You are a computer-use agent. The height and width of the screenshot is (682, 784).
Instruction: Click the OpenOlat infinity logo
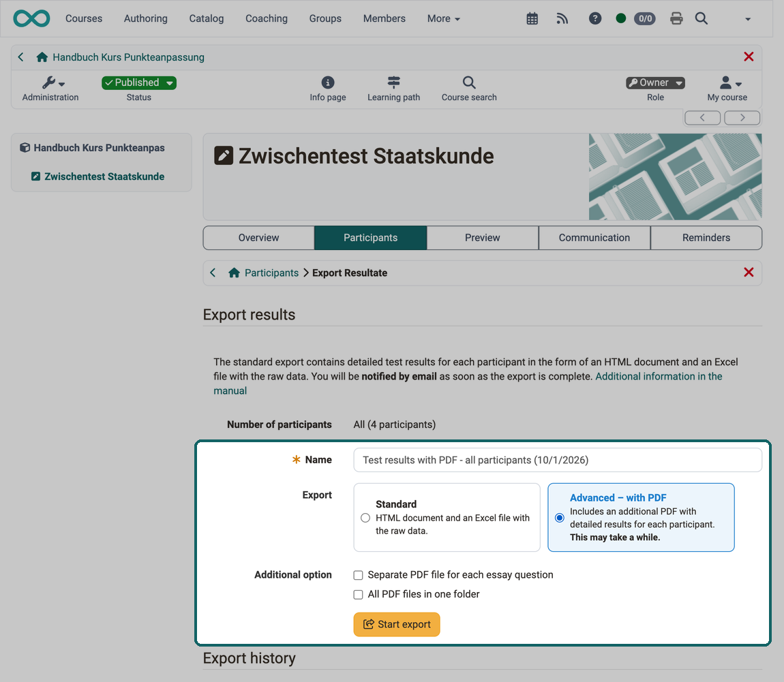click(31, 18)
